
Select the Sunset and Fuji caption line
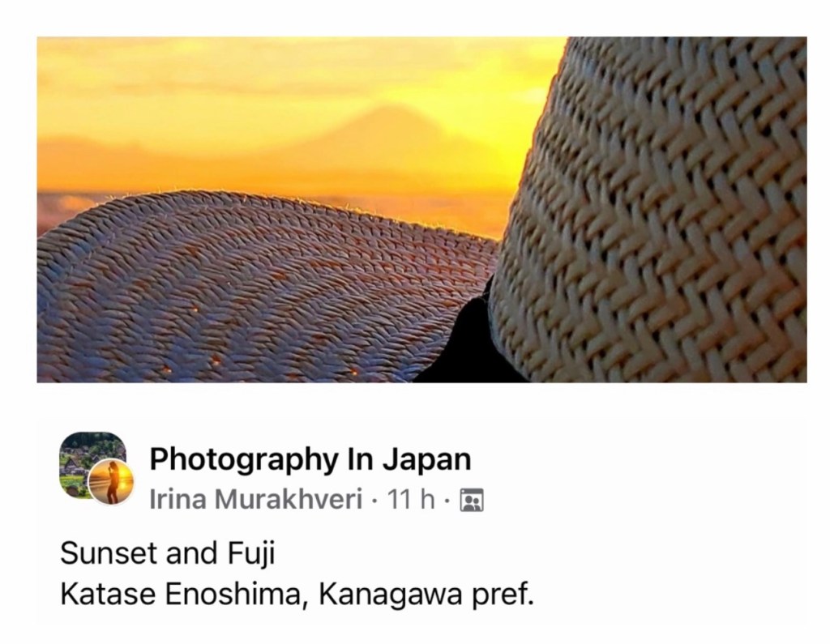pyautogui.click(x=167, y=554)
